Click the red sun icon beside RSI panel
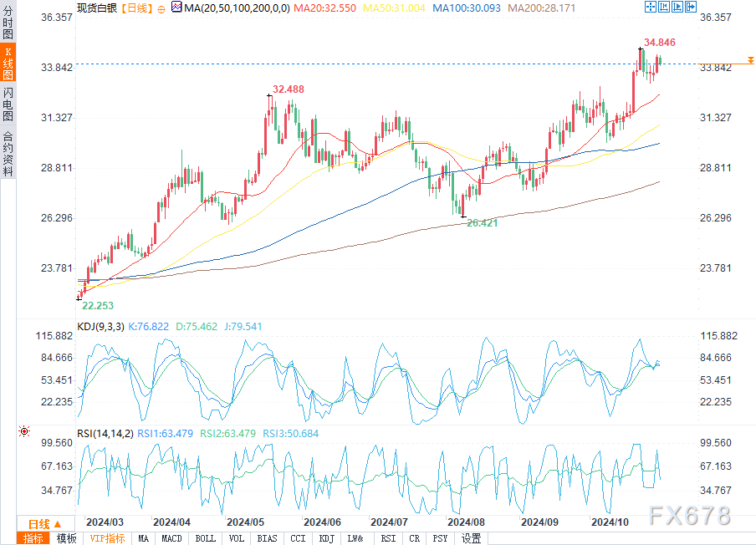Screen dimensions: 756x545 click(24, 431)
